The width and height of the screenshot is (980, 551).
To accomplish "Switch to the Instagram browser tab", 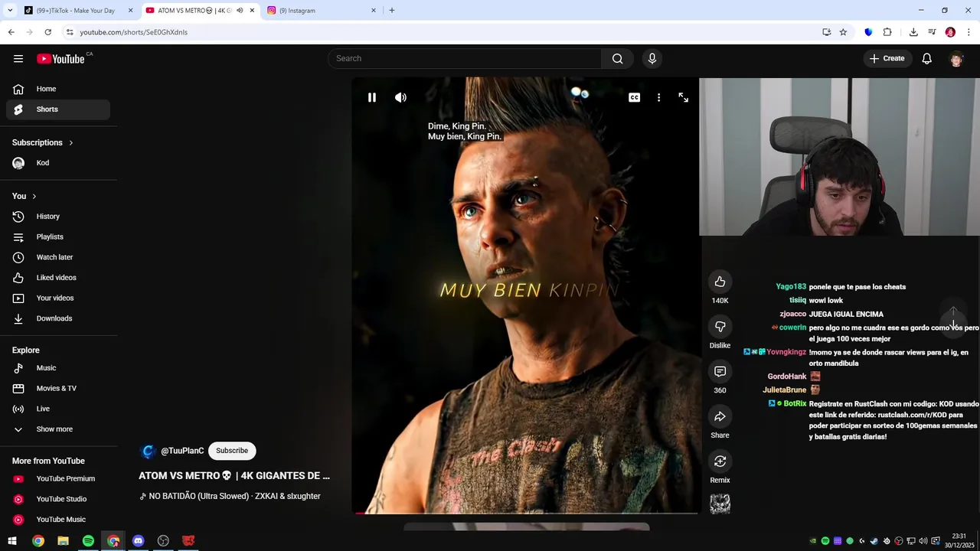I will 320,11.
